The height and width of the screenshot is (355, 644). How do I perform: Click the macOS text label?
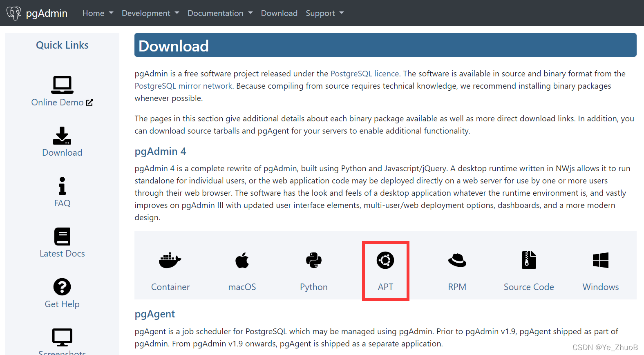pyautogui.click(x=242, y=287)
